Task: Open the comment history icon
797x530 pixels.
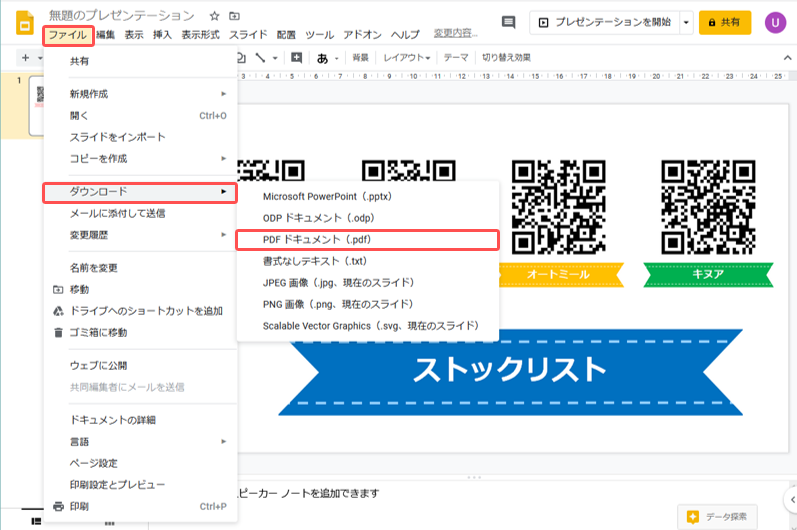Action: [508, 22]
